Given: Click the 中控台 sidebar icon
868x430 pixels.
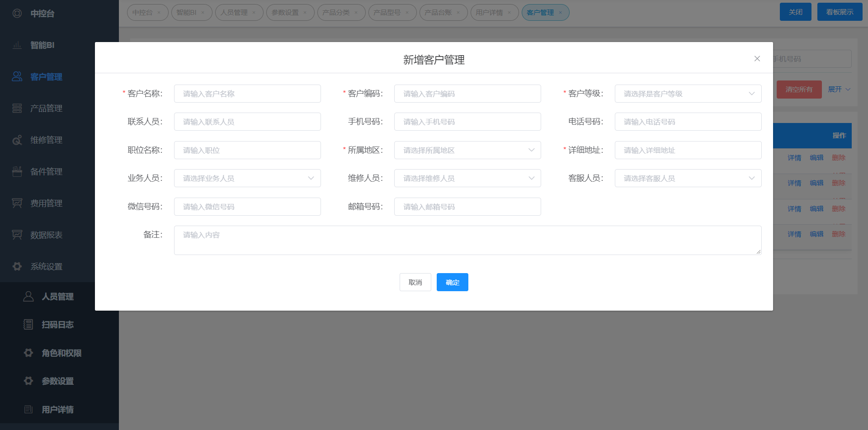Looking at the screenshot, I should [17, 14].
